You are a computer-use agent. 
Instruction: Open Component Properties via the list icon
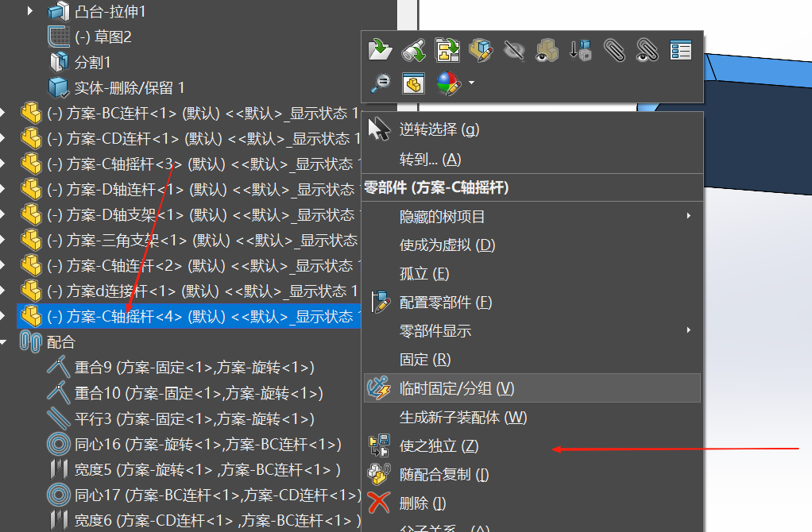click(x=680, y=49)
